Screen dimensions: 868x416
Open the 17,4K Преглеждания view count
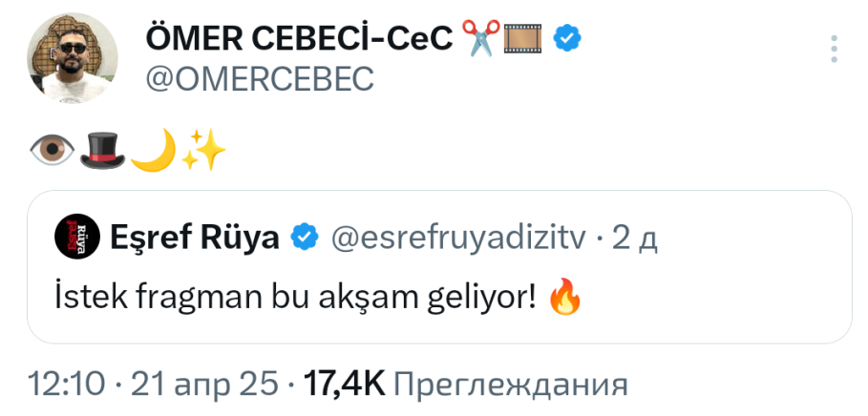[x=465, y=385]
